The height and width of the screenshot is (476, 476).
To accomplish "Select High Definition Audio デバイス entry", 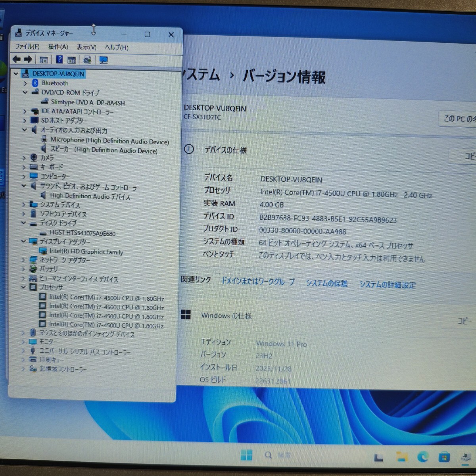I will coord(90,196).
